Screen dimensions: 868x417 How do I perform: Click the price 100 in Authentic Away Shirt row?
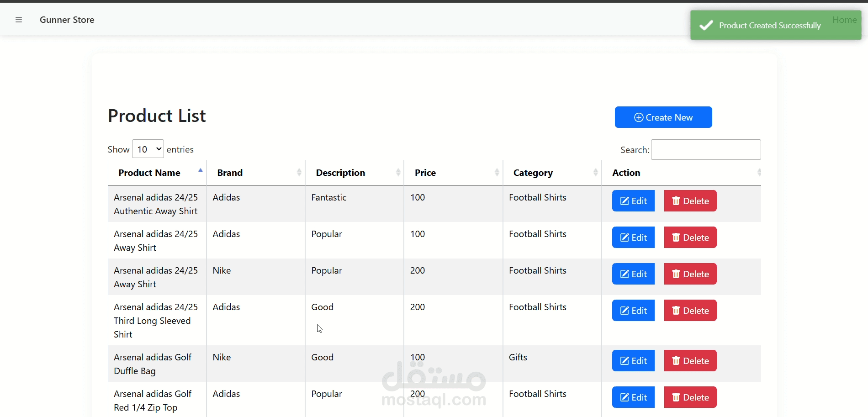(x=418, y=197)
